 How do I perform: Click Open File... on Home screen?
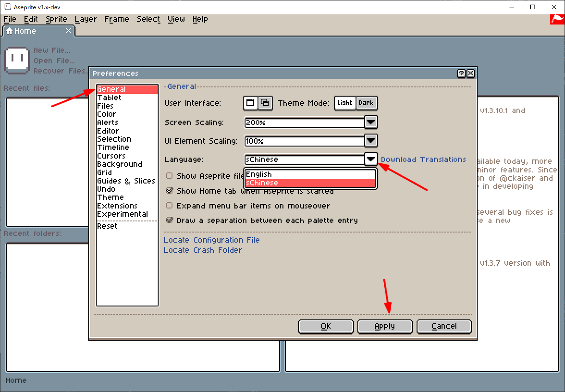point(54,61)
